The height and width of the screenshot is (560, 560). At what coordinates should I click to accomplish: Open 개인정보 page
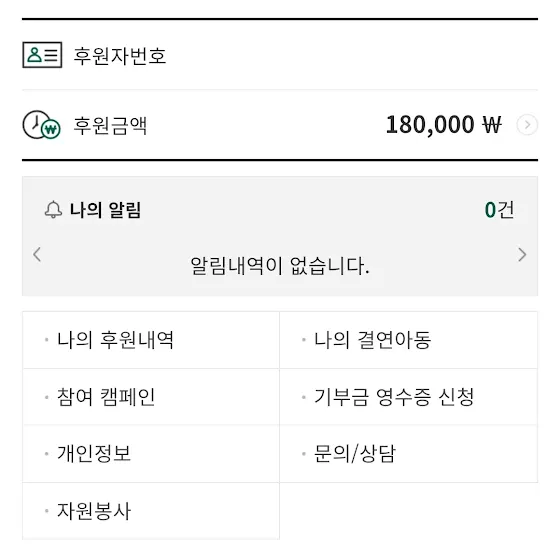pyautogui.click(x=151, y=454)
